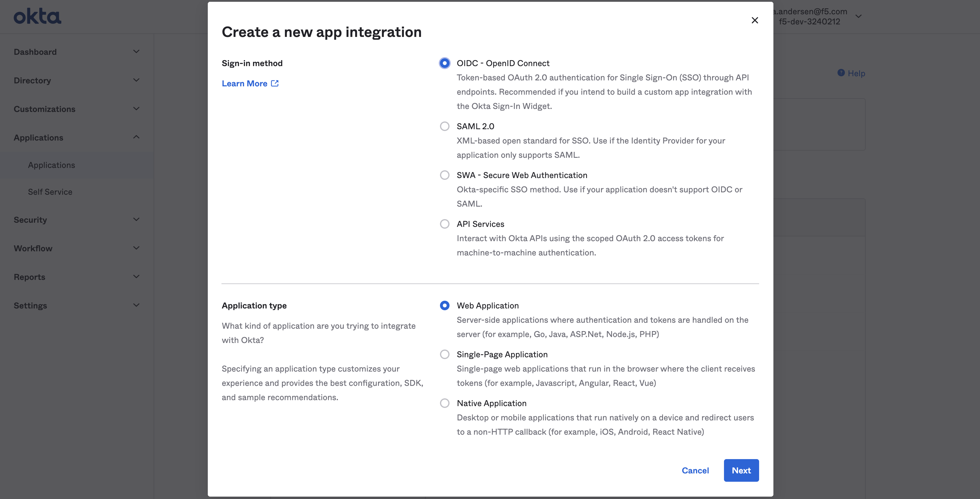980x499 pixels.
Task: Click the external link icon beside Learn More
Action: pos(275,83)
